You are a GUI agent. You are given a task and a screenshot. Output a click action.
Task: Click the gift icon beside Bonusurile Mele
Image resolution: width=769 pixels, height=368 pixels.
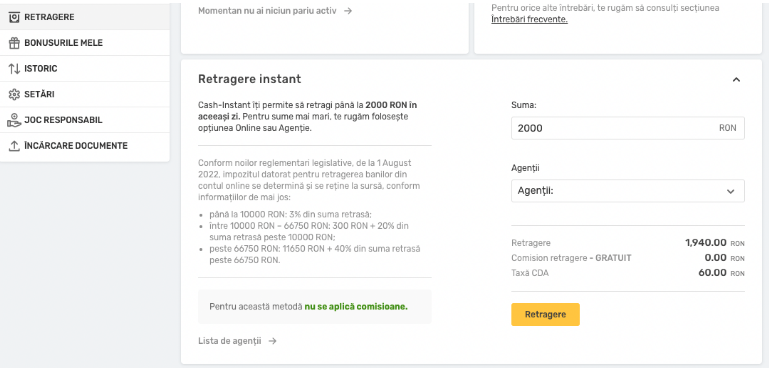click(x=14, y=43)
